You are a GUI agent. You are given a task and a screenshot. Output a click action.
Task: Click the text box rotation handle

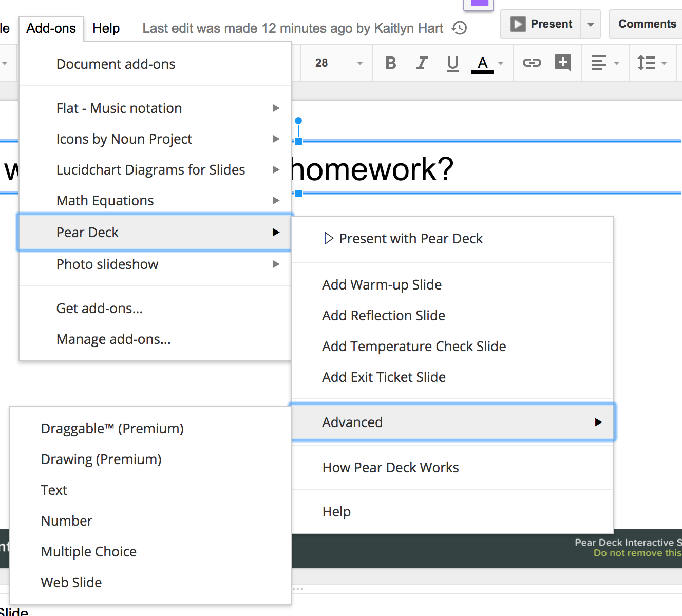pos(298,121)
